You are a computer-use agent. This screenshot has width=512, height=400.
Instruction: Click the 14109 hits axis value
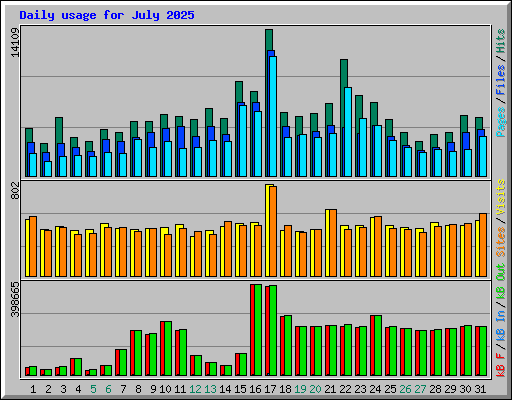point(15,42)
